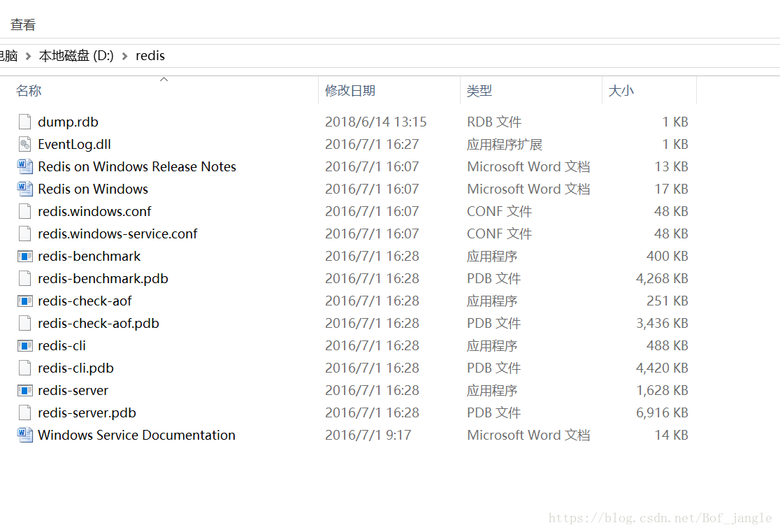Select the redis-benchmark application name
Image resolution: width=780 pixels, height=532 pixels.
(89, 257)
